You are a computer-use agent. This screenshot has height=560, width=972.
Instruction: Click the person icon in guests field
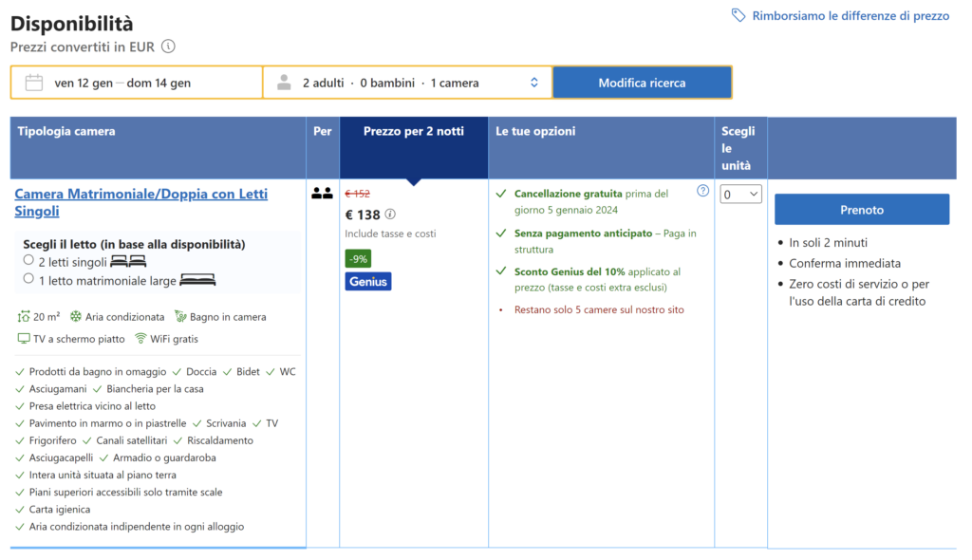pos(284,83)
